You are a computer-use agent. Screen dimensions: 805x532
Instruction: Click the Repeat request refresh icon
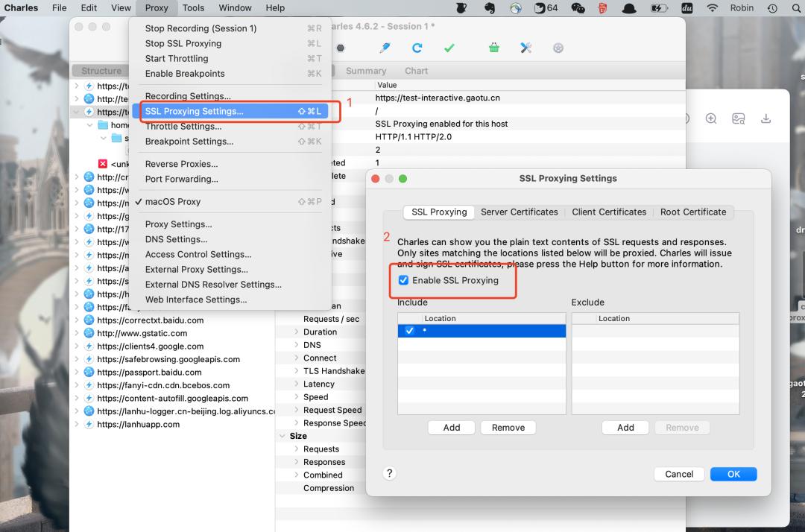(417, 48)
